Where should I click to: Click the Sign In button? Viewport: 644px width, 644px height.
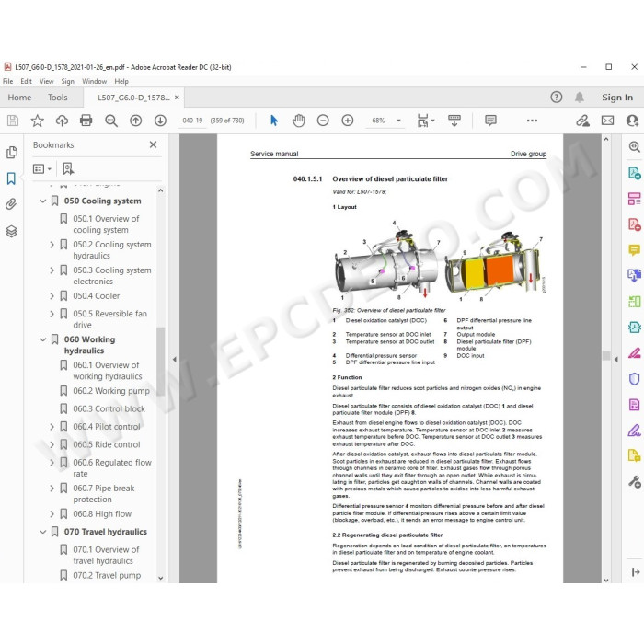click(617, 98)
